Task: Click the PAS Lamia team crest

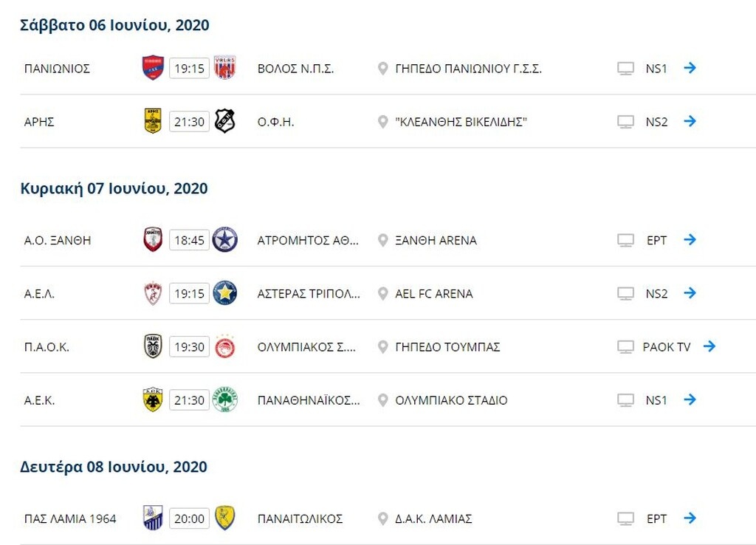Action: point(153,518)
